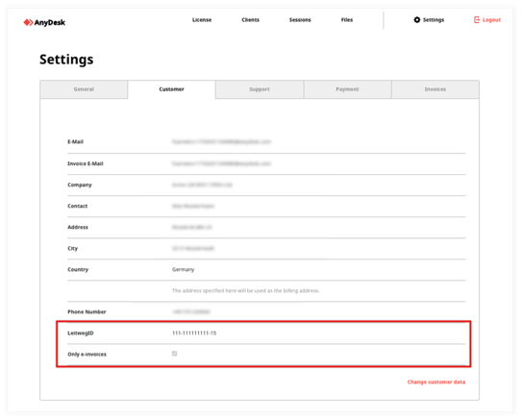Image resolution: width=522 pixels, height=420 pixels.
Task: Select the LeitwegID value 111-111111111-15
Action: [194, 334]
